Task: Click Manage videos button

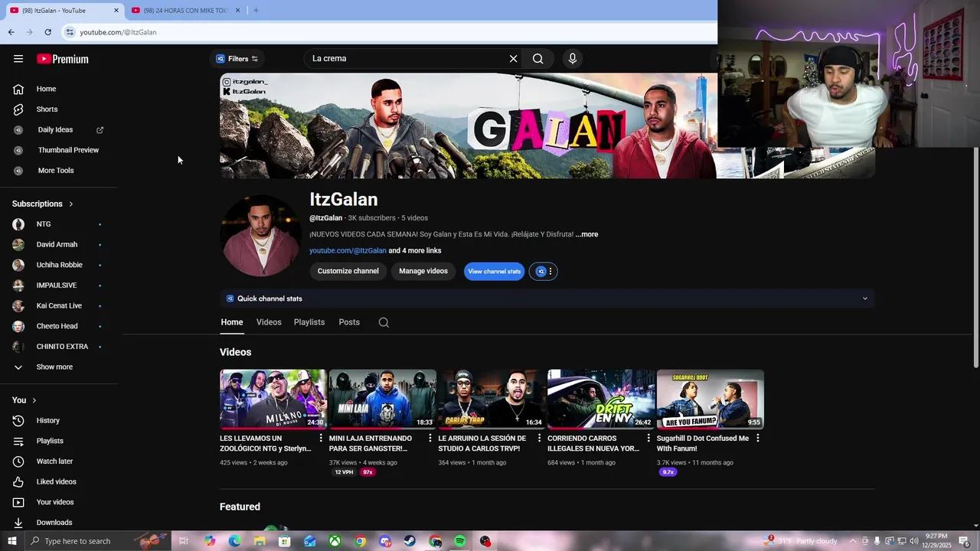Action: 423,271
